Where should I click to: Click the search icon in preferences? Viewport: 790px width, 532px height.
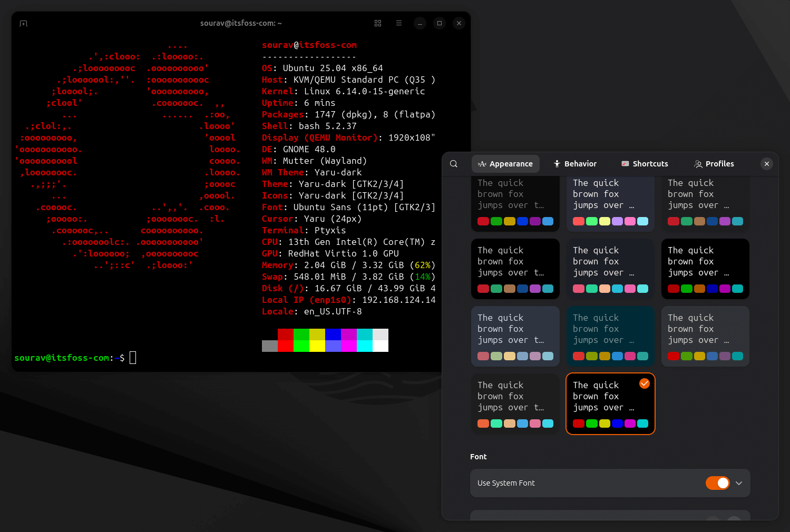[454, 164]
